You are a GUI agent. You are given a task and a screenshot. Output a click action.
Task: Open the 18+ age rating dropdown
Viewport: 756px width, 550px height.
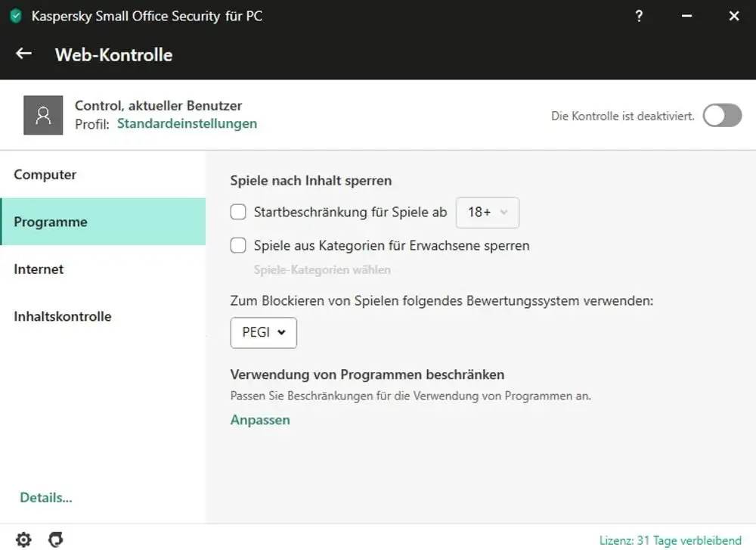pos(488,213)
